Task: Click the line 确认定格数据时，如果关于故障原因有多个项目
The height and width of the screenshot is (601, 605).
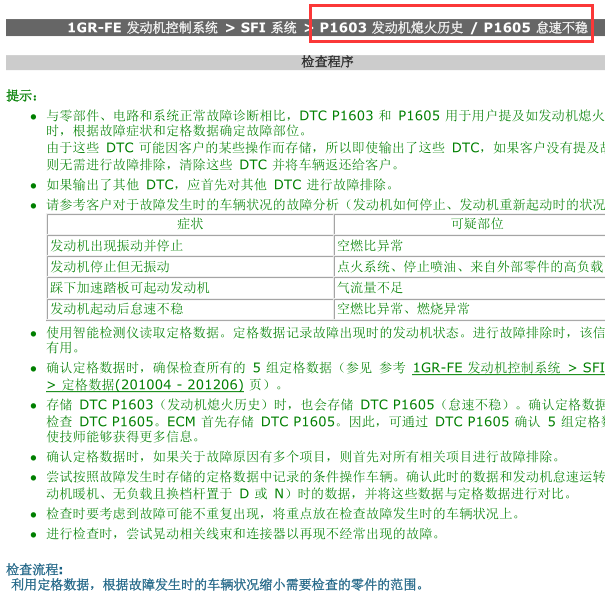Action: click(x=303, y=457)
